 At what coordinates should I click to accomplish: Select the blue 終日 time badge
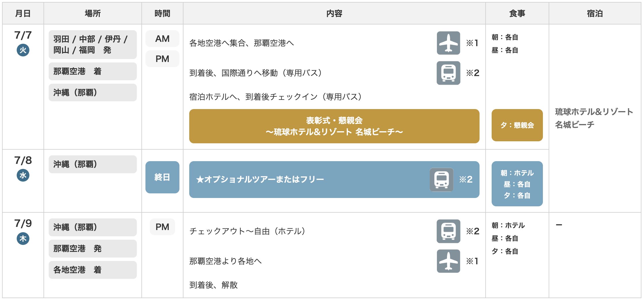pos(162,177)
